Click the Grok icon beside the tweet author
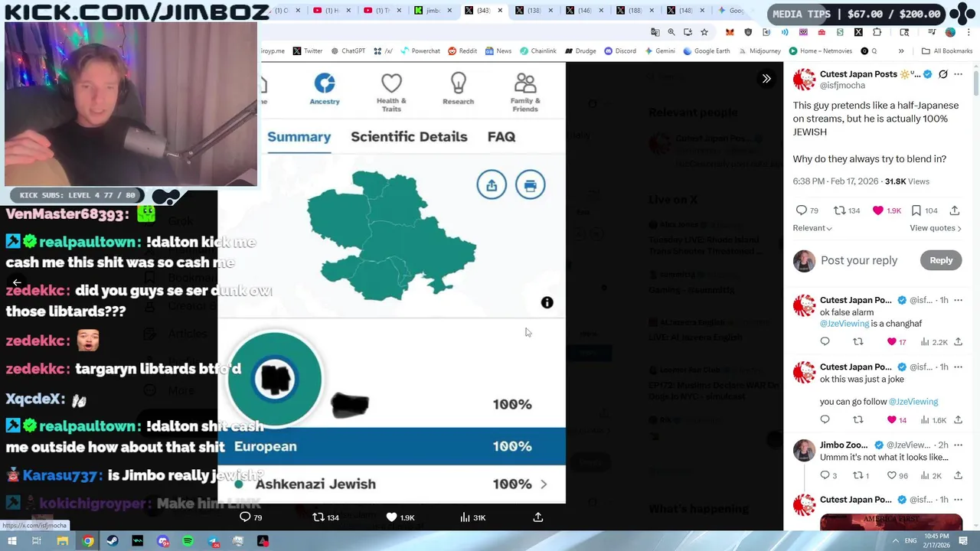This screenshot has width=980, height=551. click(943, 74)
